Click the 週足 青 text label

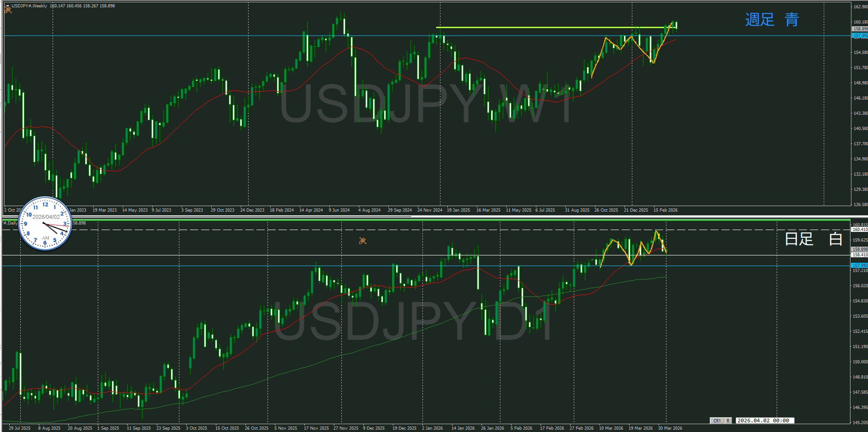coord(772,19)
